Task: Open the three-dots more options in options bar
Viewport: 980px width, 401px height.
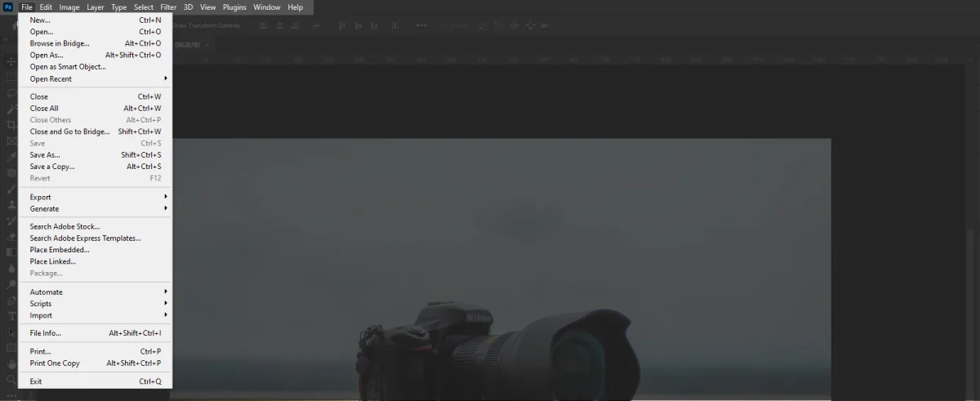Action: (x=421, y=25)
